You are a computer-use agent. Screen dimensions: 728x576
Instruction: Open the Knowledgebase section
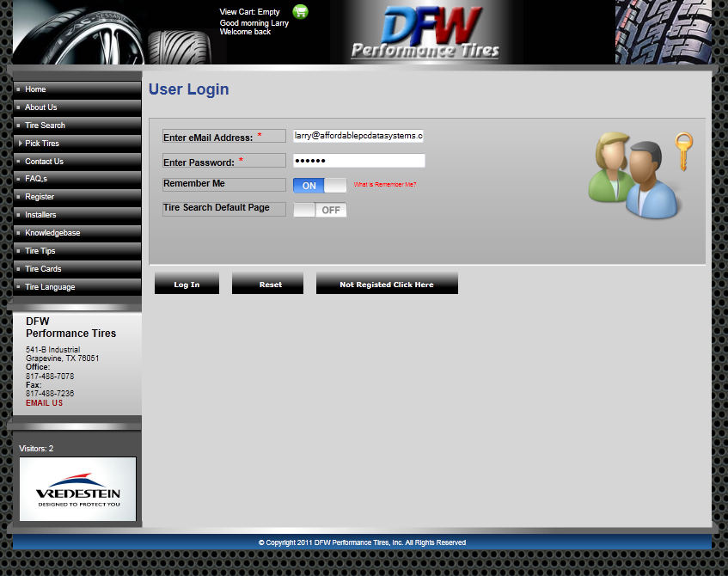(x=52, y=233)
